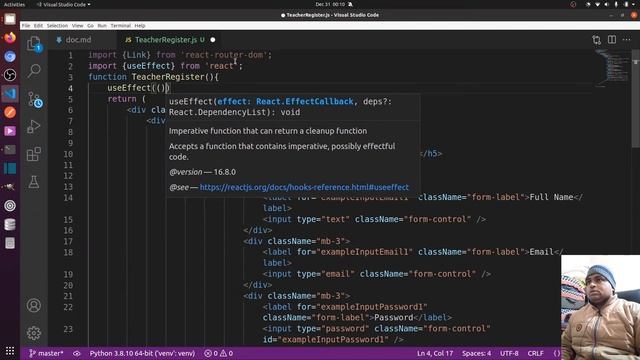The width and height of the screenshot is (640, 360).
Task: Open the Go menu
Action: coord(90,25)
